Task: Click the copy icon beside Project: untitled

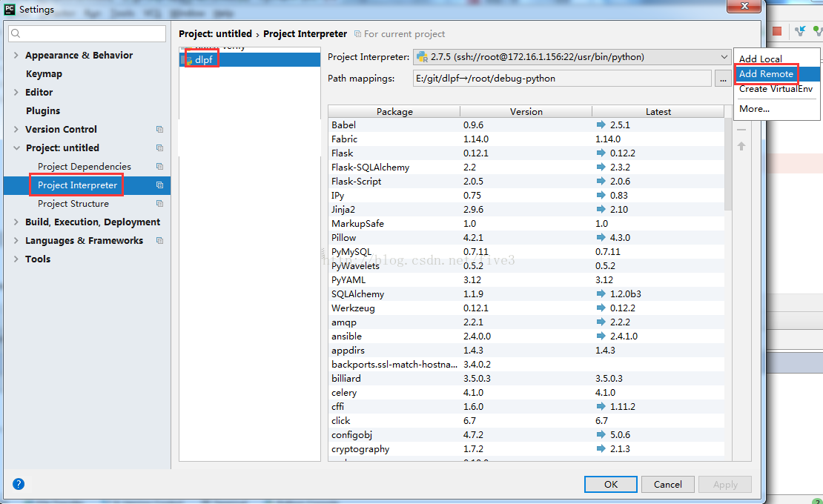Action: coord(159,148)
